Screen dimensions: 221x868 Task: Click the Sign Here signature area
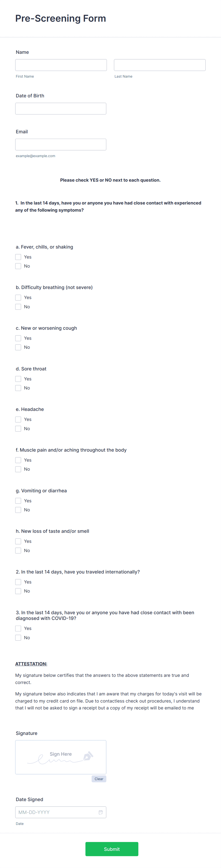[61, 757]
